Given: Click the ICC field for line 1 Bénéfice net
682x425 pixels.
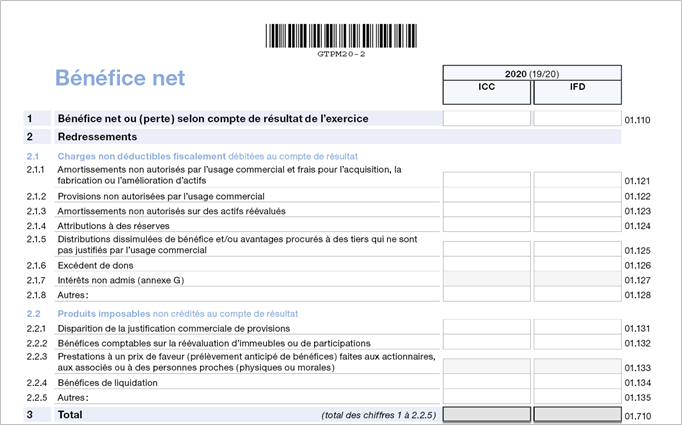Looking at the screenshot, I should [487, 119].
